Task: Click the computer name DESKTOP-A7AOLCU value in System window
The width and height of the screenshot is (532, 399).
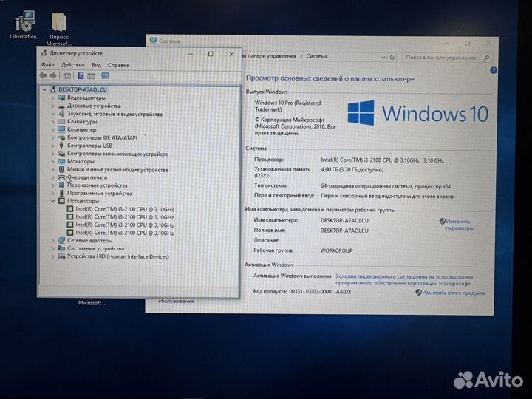Action: (x=344, y=220)
